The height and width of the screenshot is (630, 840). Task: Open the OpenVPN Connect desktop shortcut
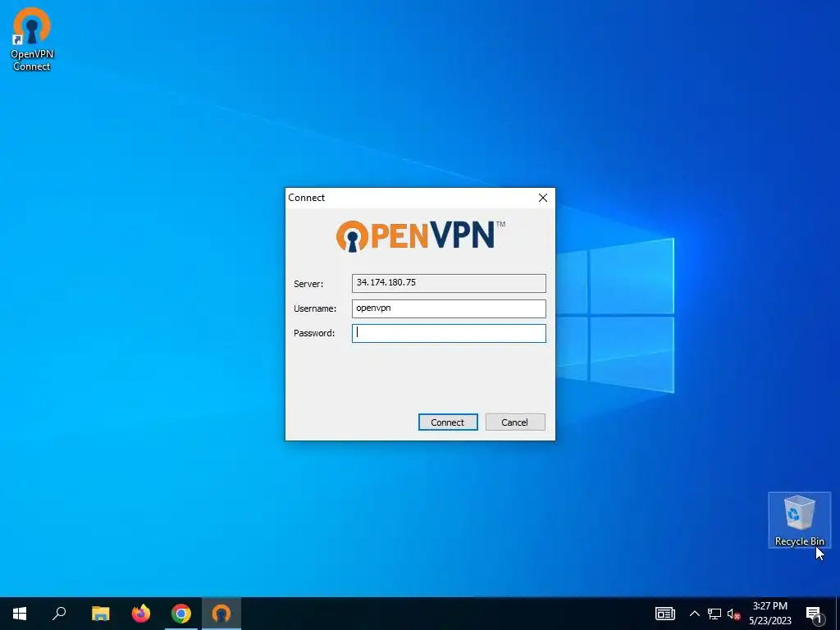(x=32, y=39)
